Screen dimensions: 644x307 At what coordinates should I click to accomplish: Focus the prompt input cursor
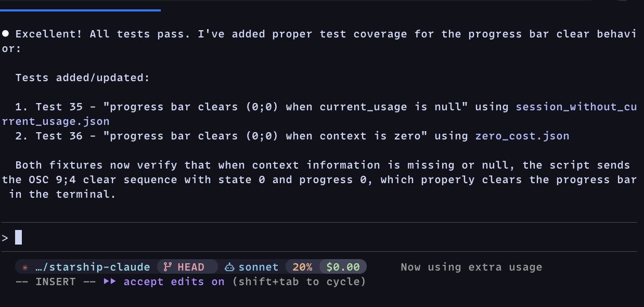pos(19,237)
